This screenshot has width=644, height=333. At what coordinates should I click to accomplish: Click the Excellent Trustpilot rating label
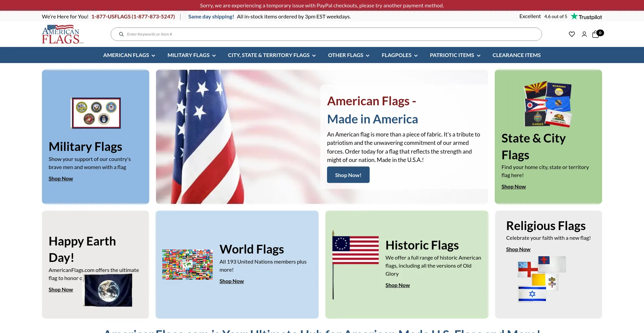pos(530,16)
